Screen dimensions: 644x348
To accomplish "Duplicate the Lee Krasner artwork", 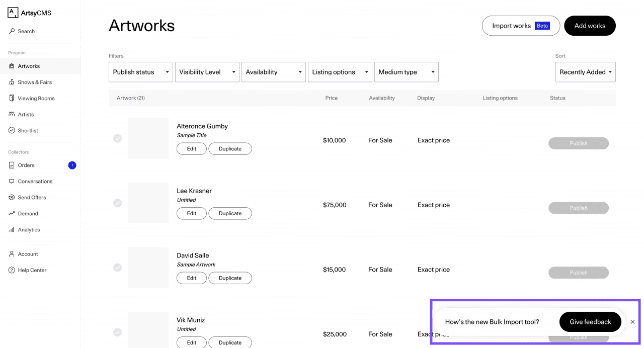I will click(230, 213).
